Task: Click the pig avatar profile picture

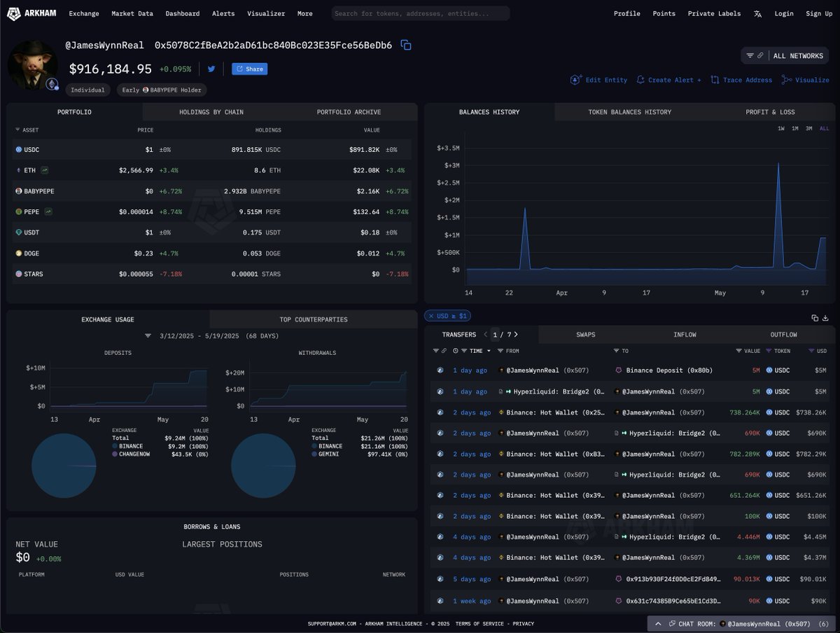Action: [x=32, y=65]
